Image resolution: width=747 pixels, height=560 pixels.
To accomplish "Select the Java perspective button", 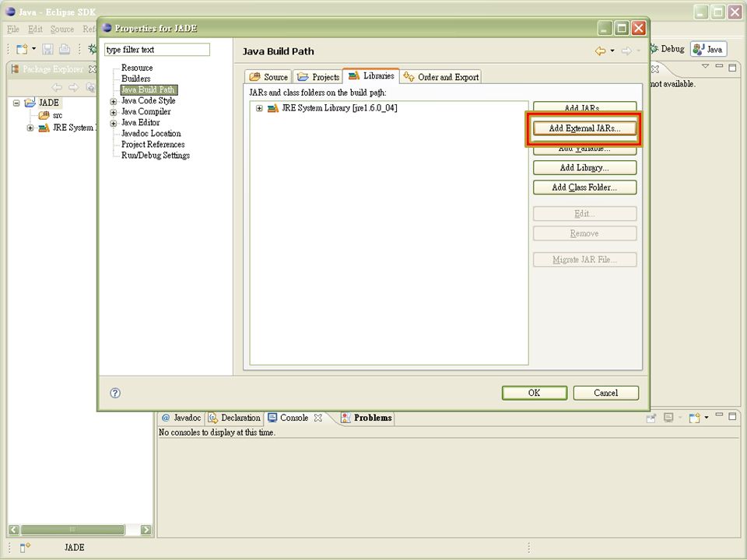I will tap(708, 49).
